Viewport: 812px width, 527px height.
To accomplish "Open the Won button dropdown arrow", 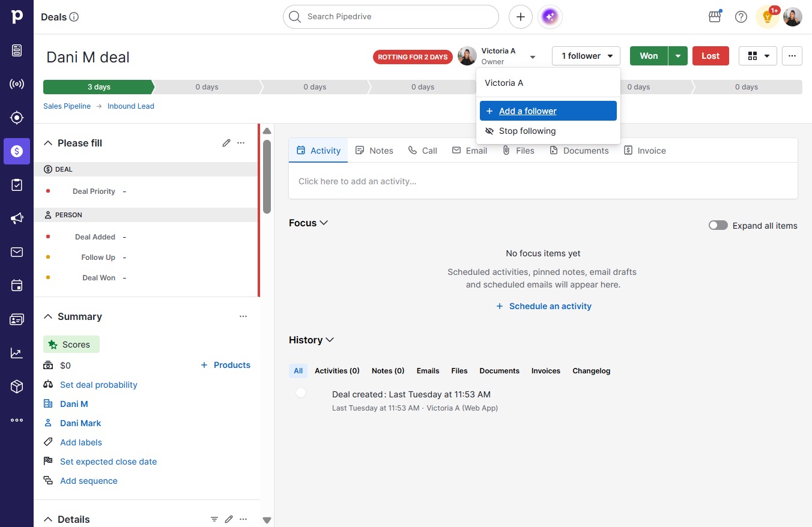I will (678, 56).
